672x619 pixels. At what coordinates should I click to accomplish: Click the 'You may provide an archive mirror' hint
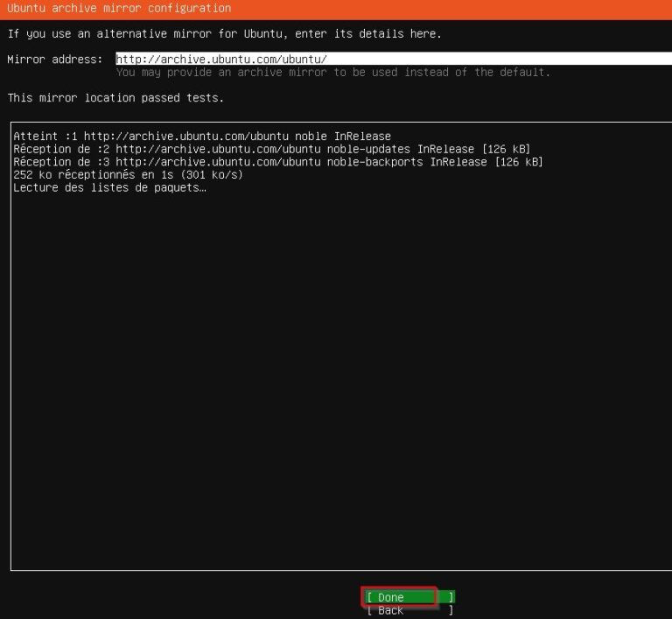click(x=333, y=72)
